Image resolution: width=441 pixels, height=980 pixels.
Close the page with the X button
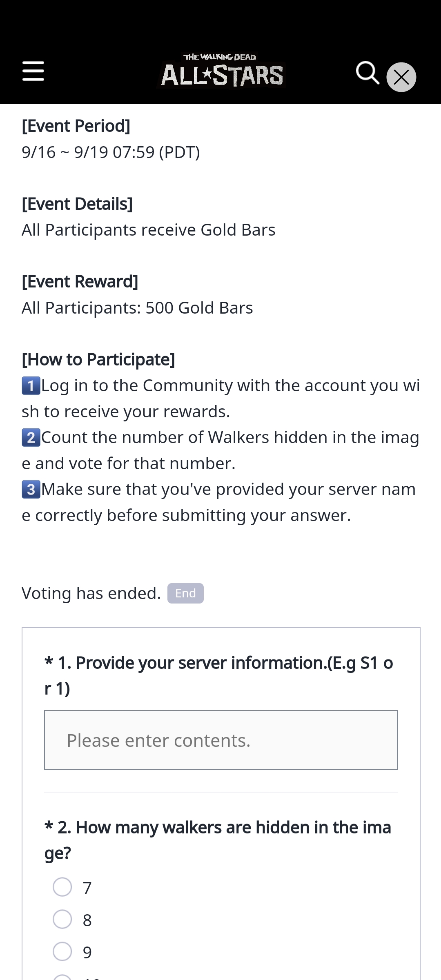401,77
